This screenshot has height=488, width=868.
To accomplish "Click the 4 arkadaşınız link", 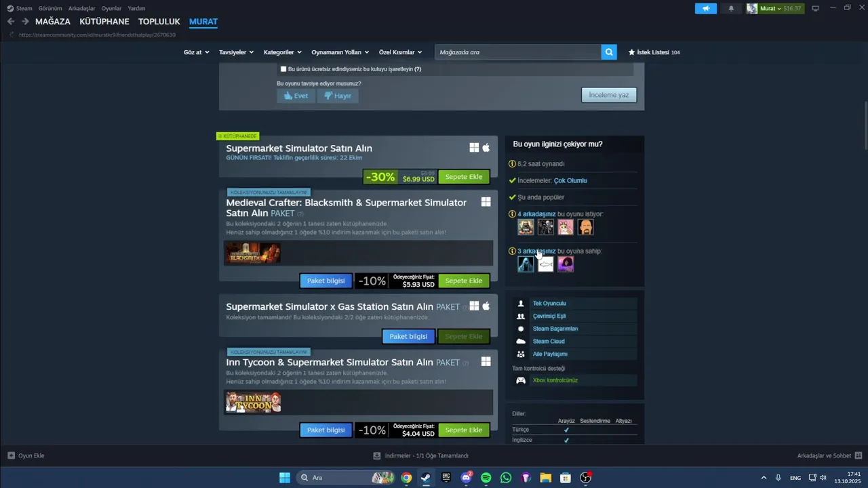I will (x=536, y=214).
